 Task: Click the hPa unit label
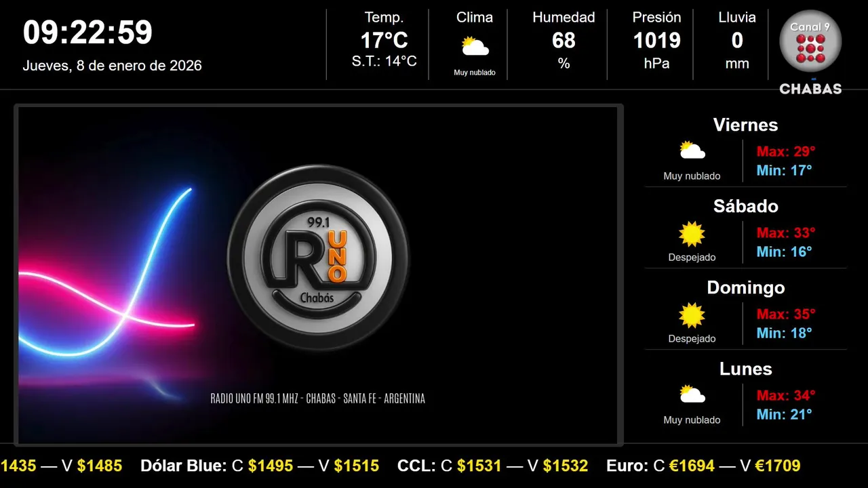656,64
